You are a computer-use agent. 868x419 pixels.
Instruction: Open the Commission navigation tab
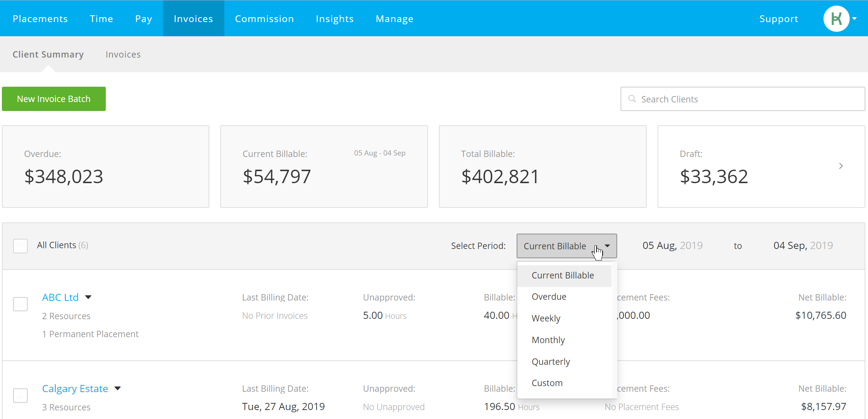(264, 19)
